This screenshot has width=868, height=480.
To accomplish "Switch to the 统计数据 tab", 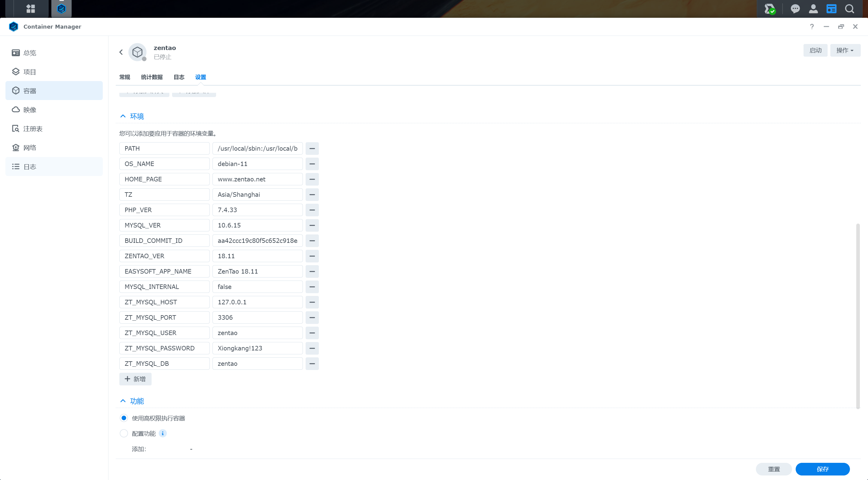I will click(152, 77).
